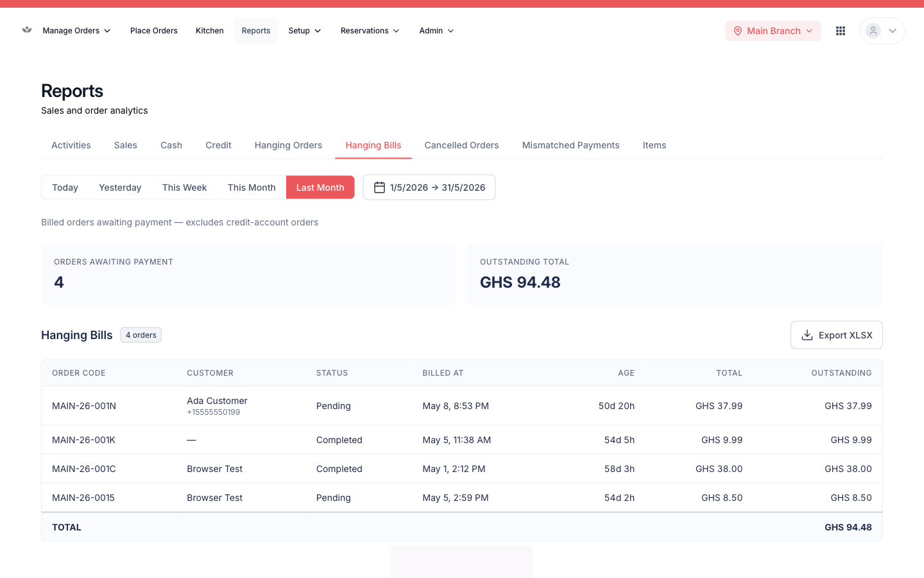The image size is (924, 578).
Task: Click the GHS 9.99 total cell
Action: [x=722, y=440]
